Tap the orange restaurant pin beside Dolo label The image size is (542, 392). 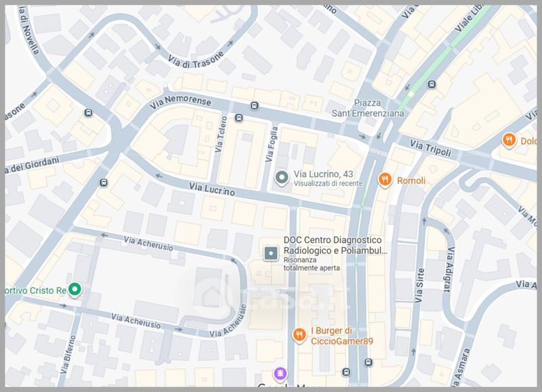coord(509,140)
